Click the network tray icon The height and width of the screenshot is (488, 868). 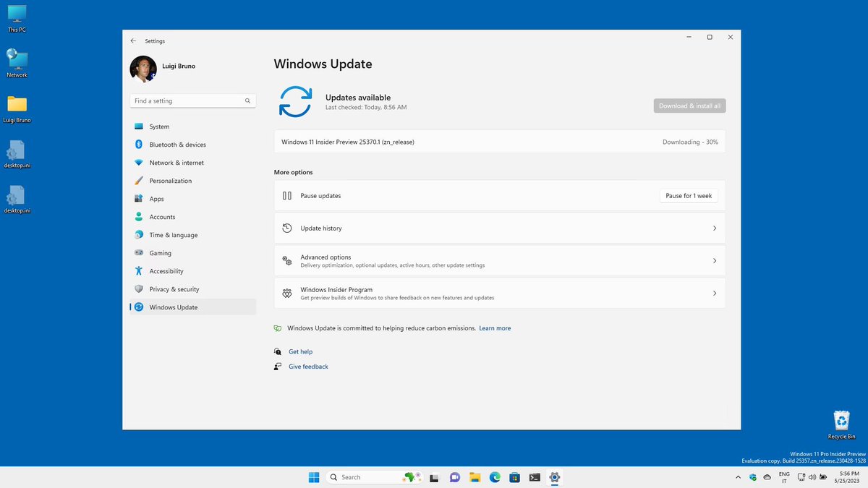(x=801, y=477)
